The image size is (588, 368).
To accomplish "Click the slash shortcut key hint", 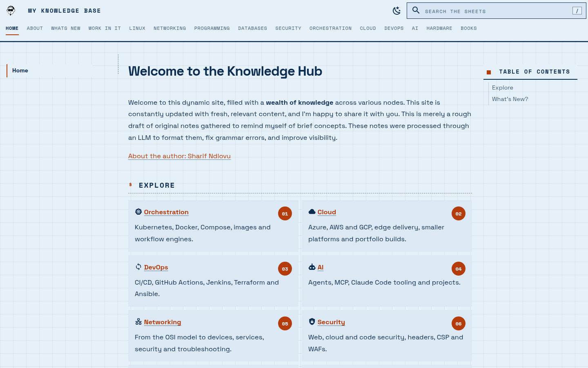I will 577,11.
